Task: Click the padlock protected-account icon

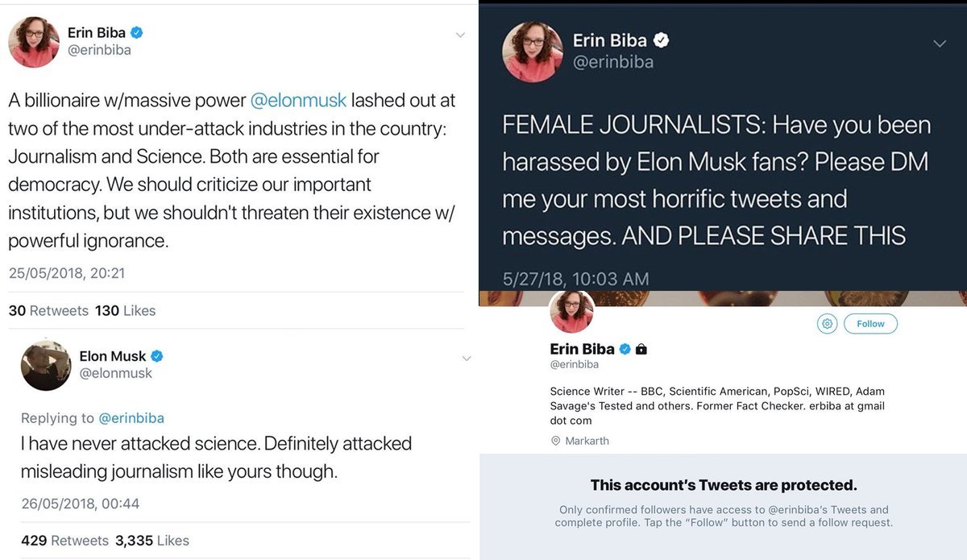Action: point(641,349)
